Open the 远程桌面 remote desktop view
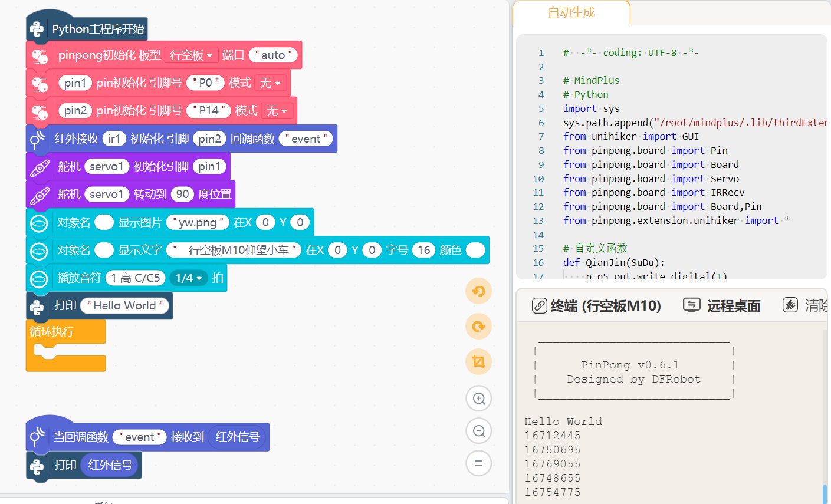Screen dimensions: 831x504 click(733, 306)
